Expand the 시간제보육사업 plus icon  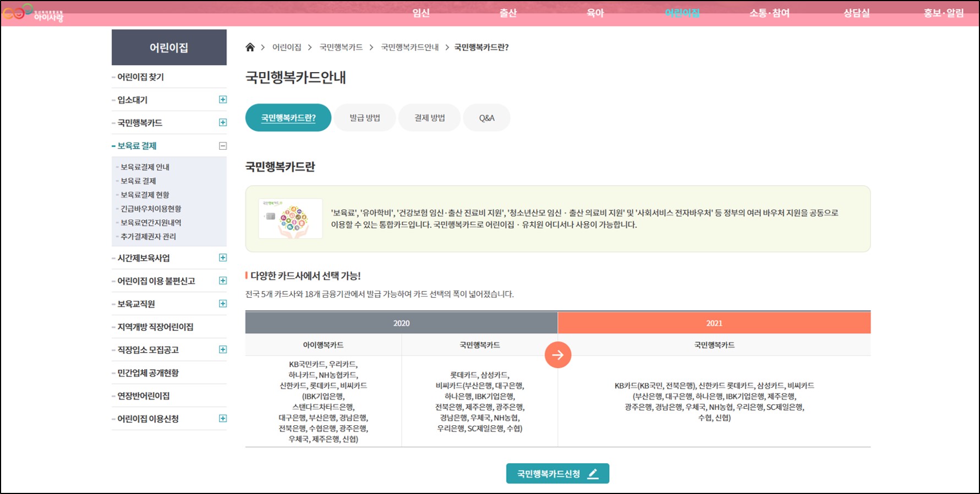(x=223, y=257)
